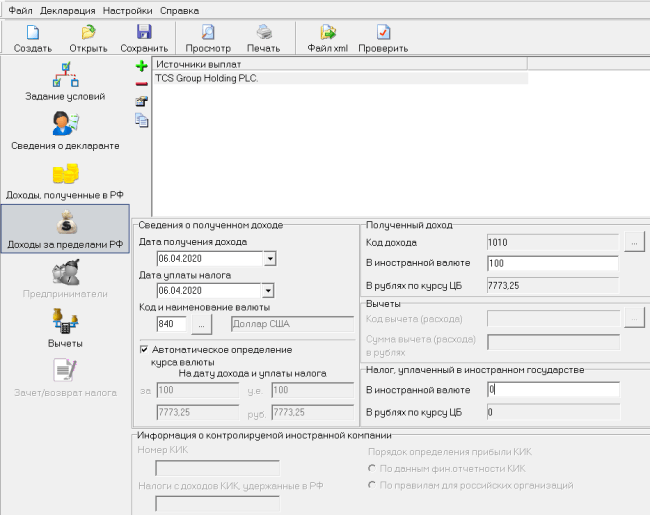
Task: Expand Дата уплаты налога date dropdown
Action: tap(269, 291)
